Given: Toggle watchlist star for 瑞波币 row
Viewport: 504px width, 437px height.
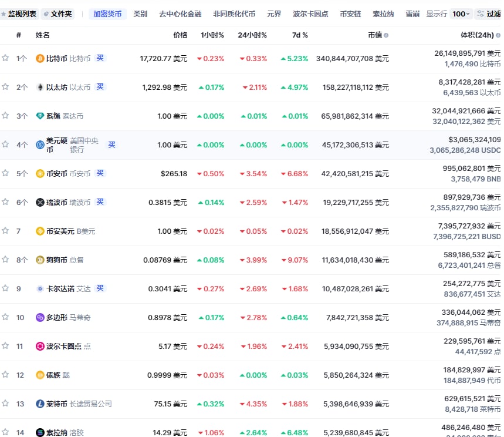Looking at the screenshot, I should click(x=5, y=202).
